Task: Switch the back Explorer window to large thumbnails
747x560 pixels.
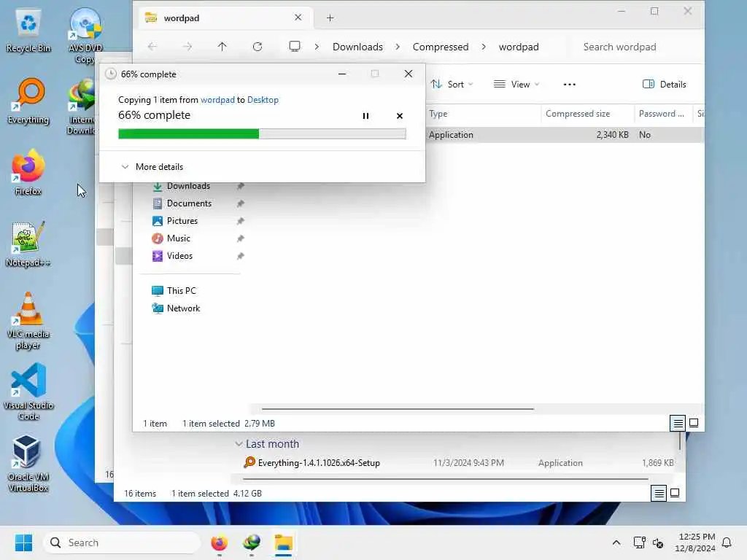Action: [675, 494]
